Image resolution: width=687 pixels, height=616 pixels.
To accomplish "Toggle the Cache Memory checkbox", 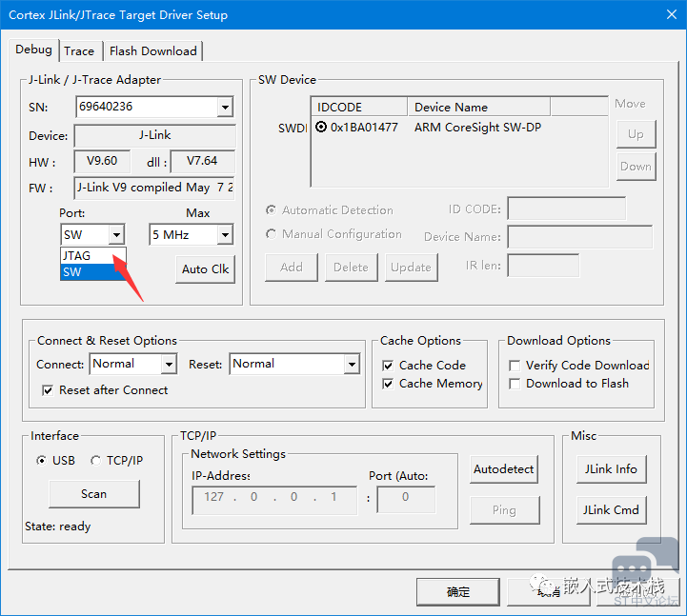I will coord(388,384).
